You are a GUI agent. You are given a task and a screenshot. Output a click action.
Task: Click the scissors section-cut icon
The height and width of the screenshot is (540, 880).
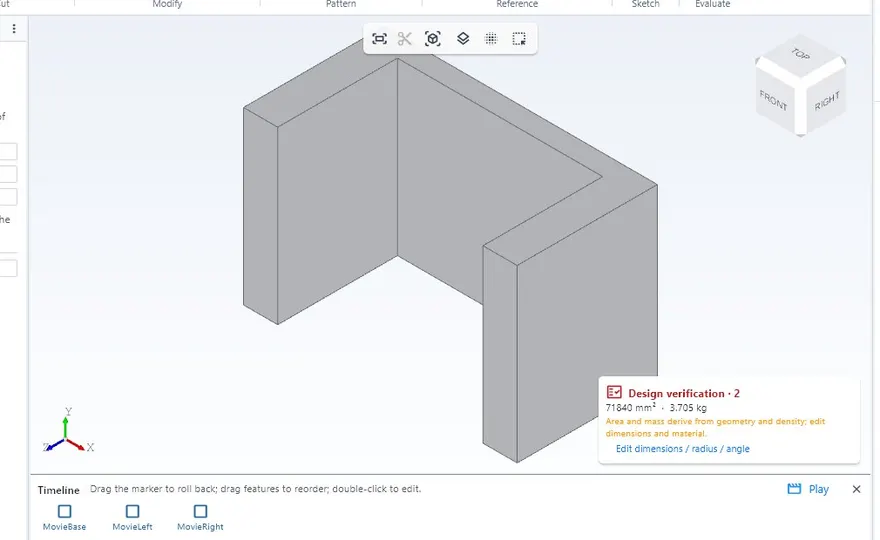(405, 39)
